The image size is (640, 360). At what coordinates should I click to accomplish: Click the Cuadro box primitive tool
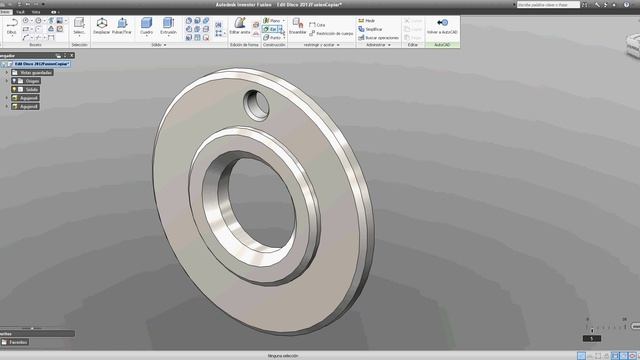146,26
